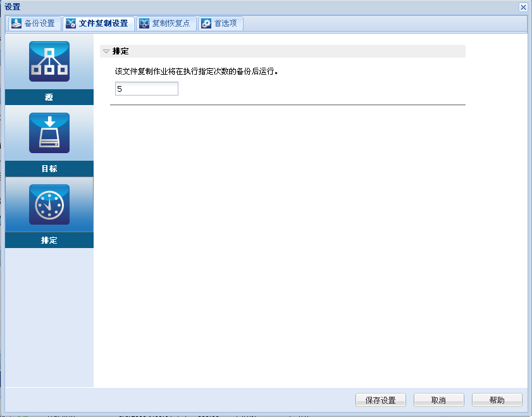Click inside the backup count field showing 5

146,89
